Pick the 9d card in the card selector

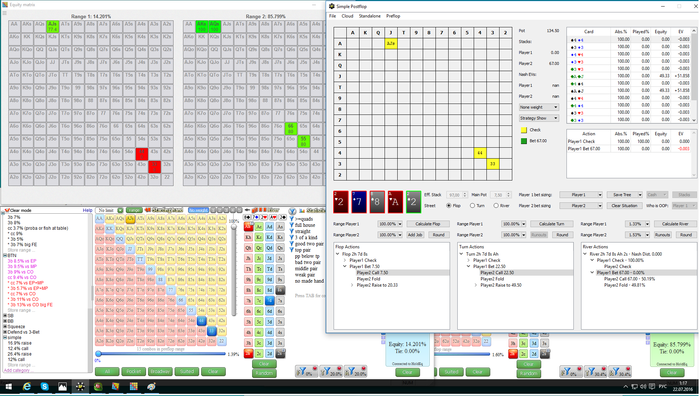(x=270, y=279)
